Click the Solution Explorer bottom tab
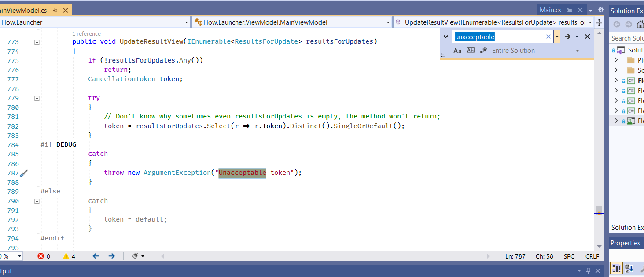The height and width of the screenshot is (277, 644). [627, 228]
